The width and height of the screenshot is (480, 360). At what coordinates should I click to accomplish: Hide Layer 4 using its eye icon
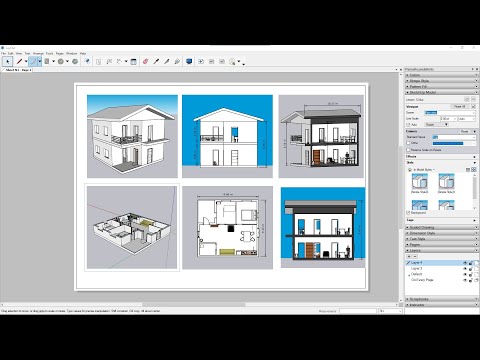pyautogui.click(x=465, y=263)
